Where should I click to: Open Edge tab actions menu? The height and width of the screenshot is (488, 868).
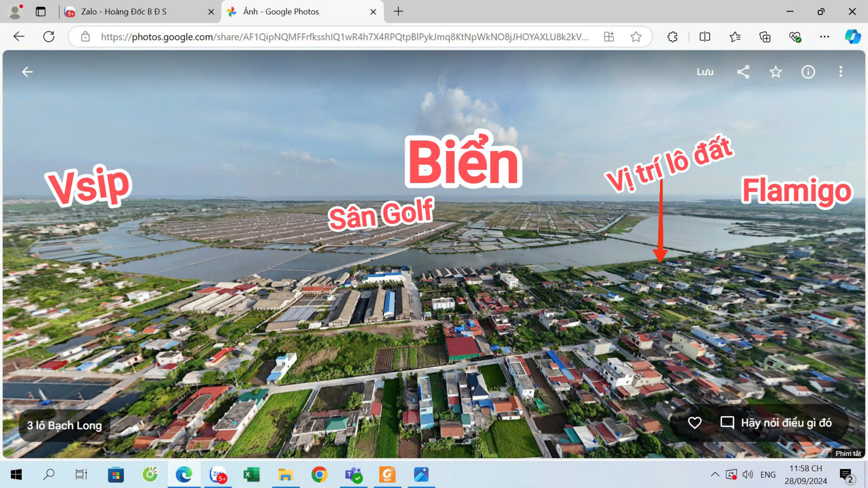[41, 12]
